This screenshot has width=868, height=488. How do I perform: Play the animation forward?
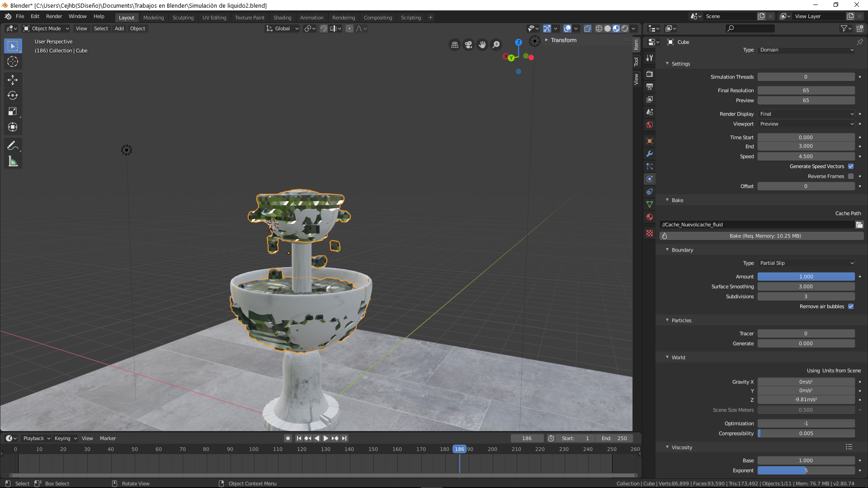[326, 438]
